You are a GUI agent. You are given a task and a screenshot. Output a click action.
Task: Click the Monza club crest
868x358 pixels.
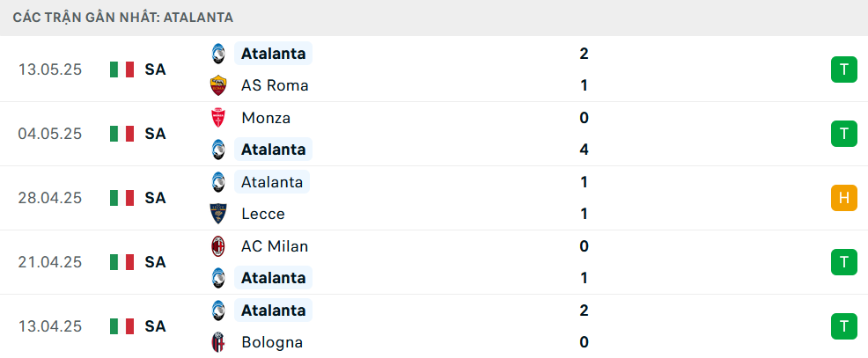point(218,118)
